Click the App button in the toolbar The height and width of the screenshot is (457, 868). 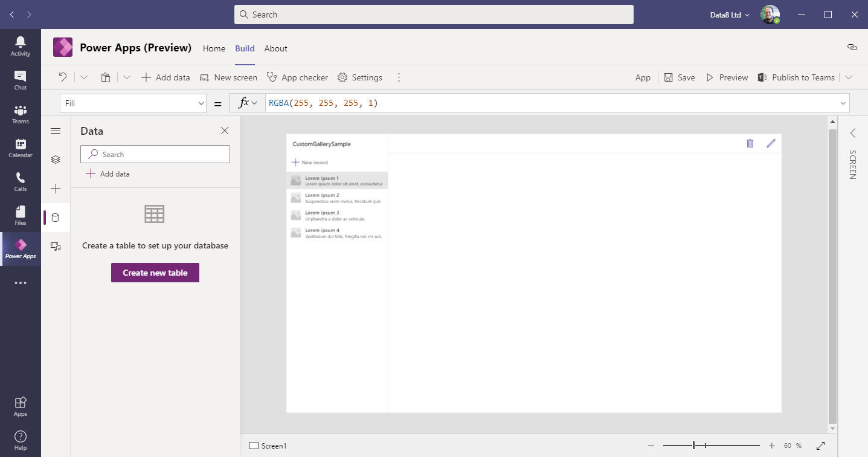pos(643,77)
